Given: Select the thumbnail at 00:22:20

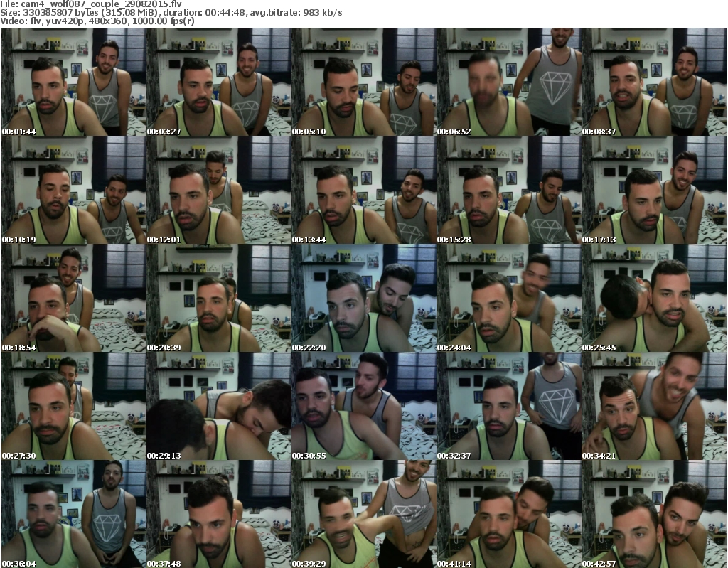Looking at the screenshot, I should pos(363,298).
